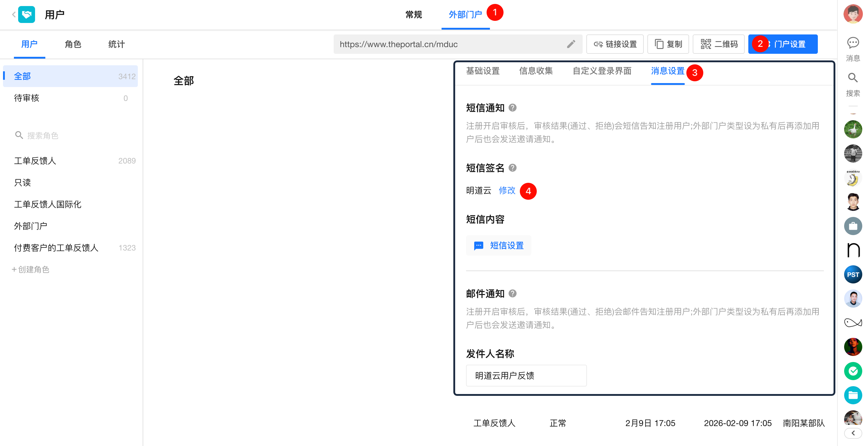
Task: Click the pencil edit icon in URL field
Action: (571, 44)
